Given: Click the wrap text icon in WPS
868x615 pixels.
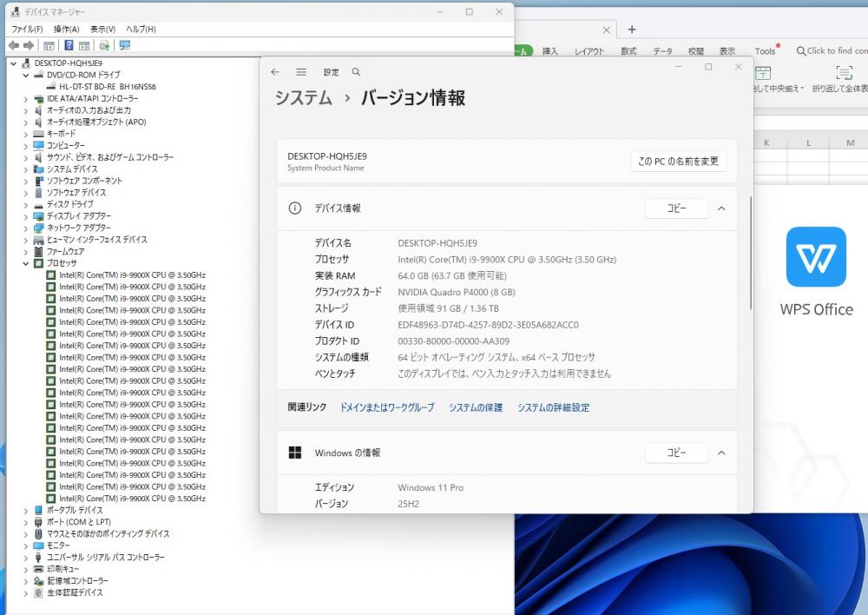Looking at the screenshot, I should point(844,73).
